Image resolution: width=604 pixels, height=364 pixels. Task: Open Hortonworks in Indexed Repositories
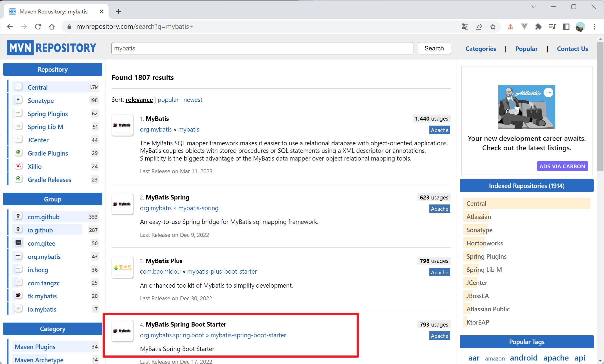(x=484, y=243)
